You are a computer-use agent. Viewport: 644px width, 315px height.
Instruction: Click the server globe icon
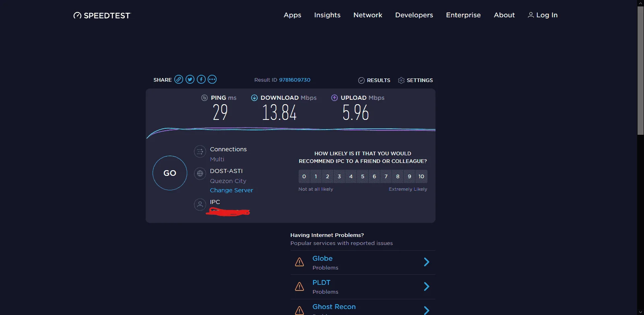[x=200, y=174]
